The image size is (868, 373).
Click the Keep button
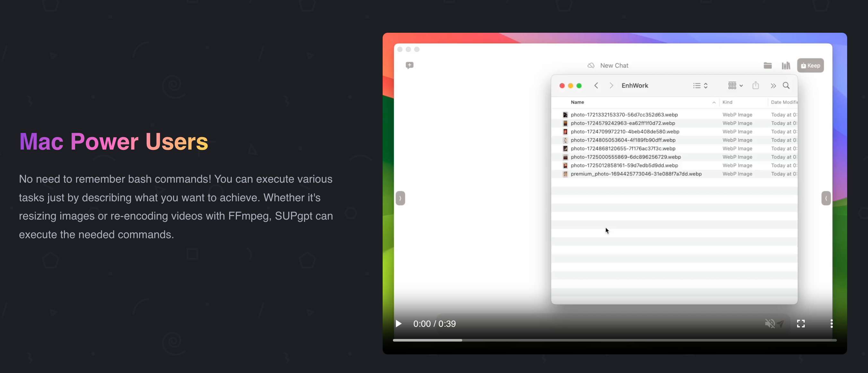[811, 65]
